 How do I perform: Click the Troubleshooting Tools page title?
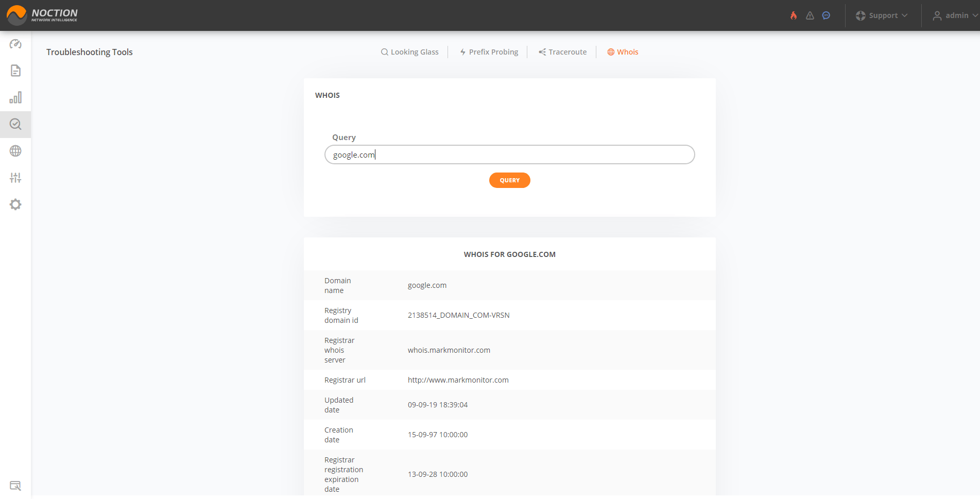tap(90, 52)
